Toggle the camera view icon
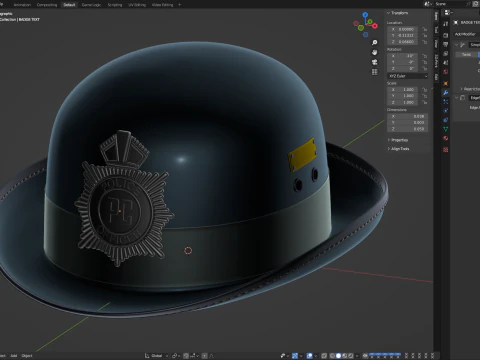Viewport: 480px width, 360px height. (x=375, y=62)
